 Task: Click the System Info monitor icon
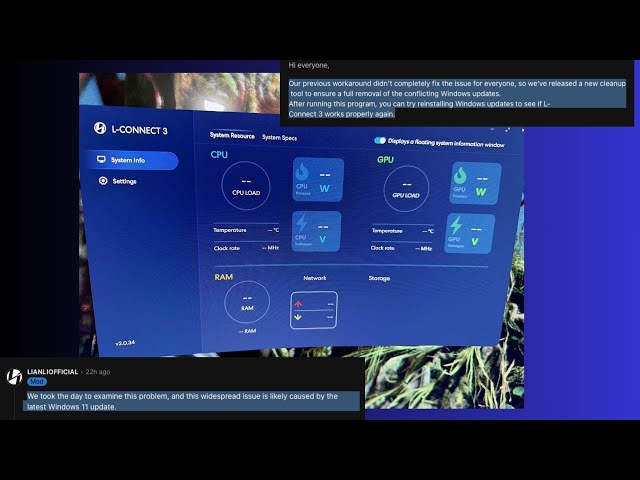pyautogui.click(x=101, y=159)
